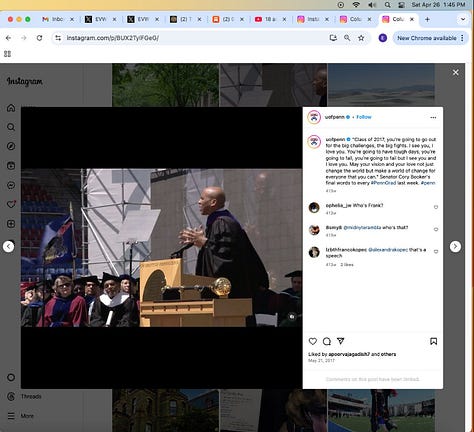Image resolution: width=474 pixels, height=432 pixels.
Task: Open the #penn hashtag link
Action: pyautogui.click(x=428, y=183)
